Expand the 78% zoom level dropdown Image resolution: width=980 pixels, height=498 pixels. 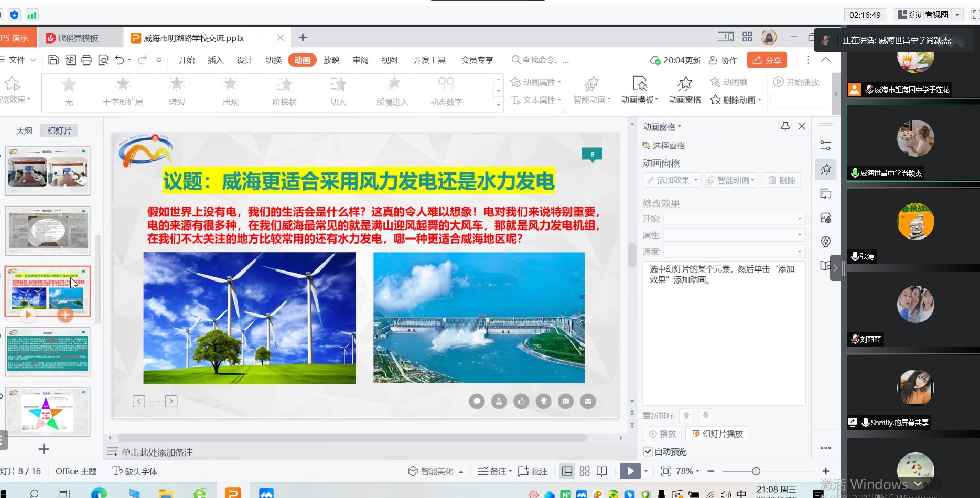click(x=697, y=471)
